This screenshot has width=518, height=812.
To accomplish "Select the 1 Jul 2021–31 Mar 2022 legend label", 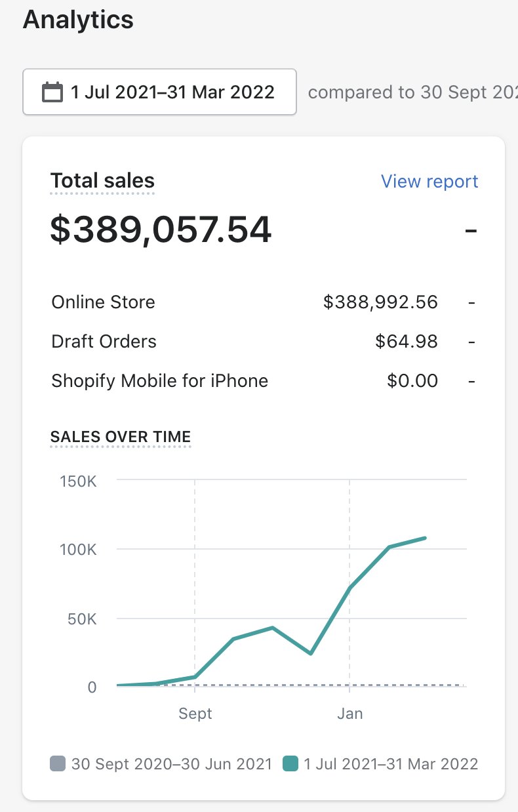I will click(391, 763).
